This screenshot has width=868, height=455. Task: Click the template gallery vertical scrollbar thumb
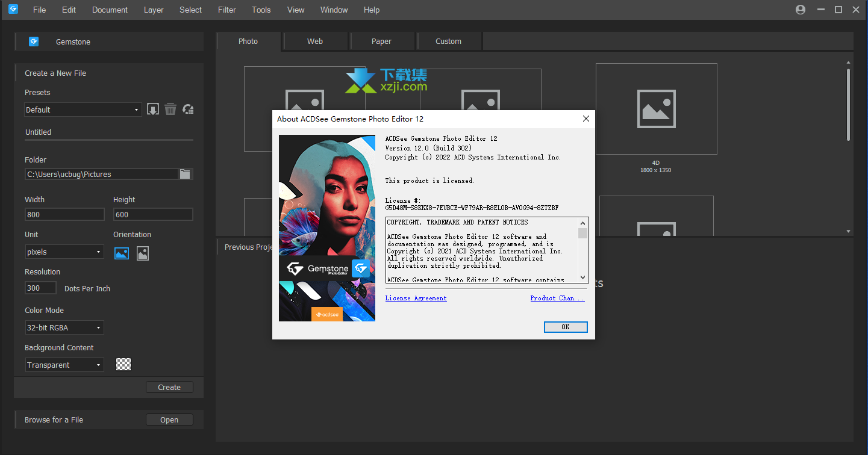849,104
